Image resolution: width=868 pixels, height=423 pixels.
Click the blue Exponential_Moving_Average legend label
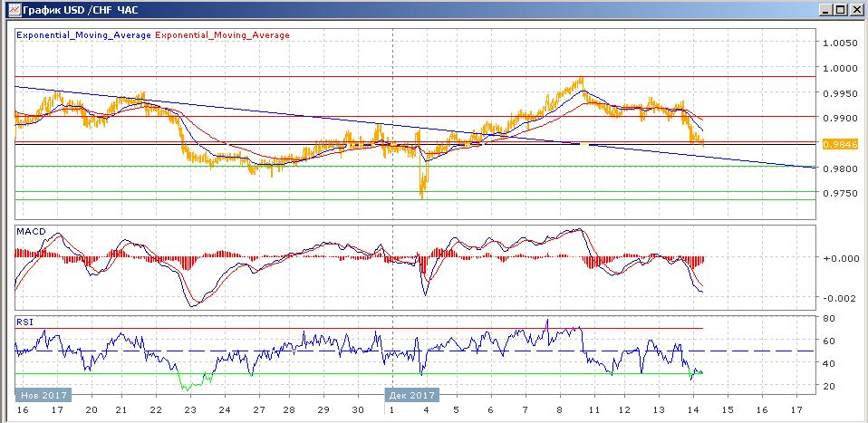tap(83, 35)
